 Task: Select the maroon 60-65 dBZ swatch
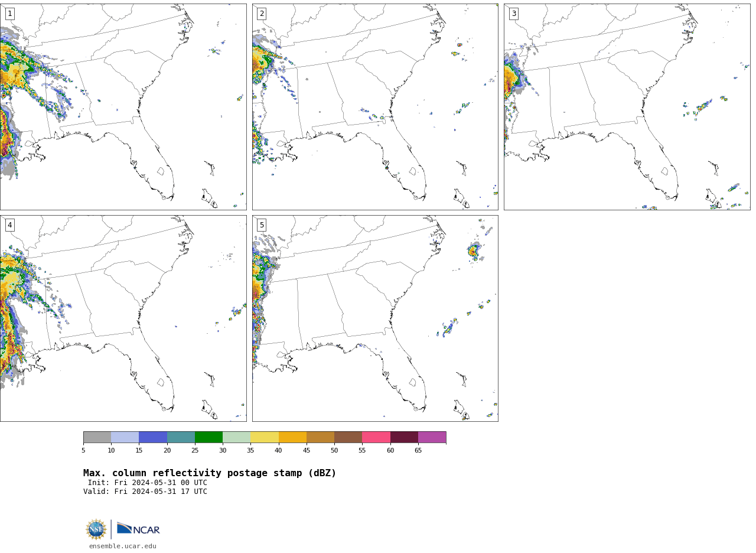(404, 437)
